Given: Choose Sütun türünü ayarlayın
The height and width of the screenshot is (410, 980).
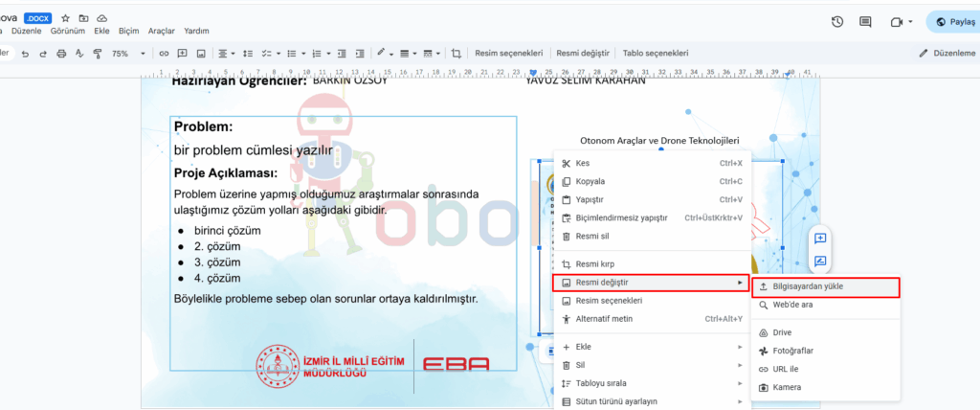Looking at the screenshot, I should coord(652,401).
